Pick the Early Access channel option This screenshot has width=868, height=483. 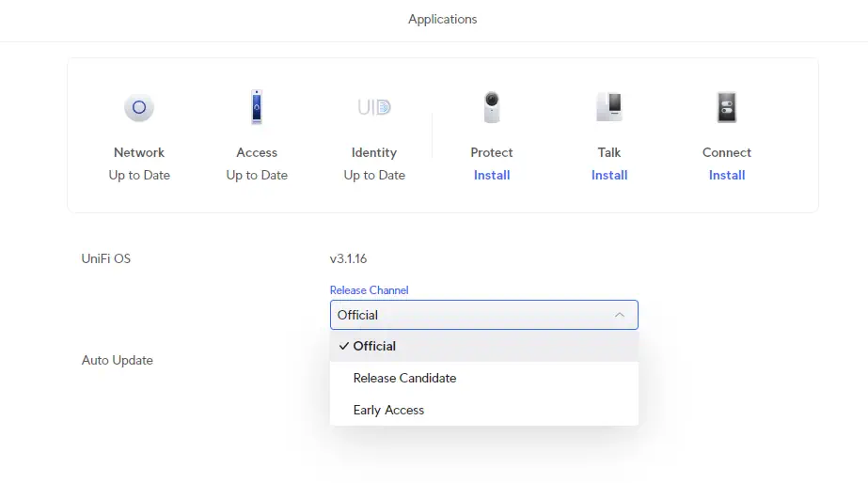click(388, 410)
